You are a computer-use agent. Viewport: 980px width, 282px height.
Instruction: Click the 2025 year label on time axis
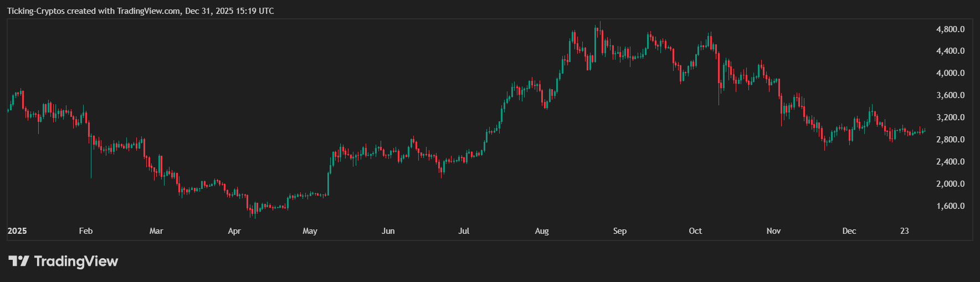pyautogui.click(x=17, y=231)
